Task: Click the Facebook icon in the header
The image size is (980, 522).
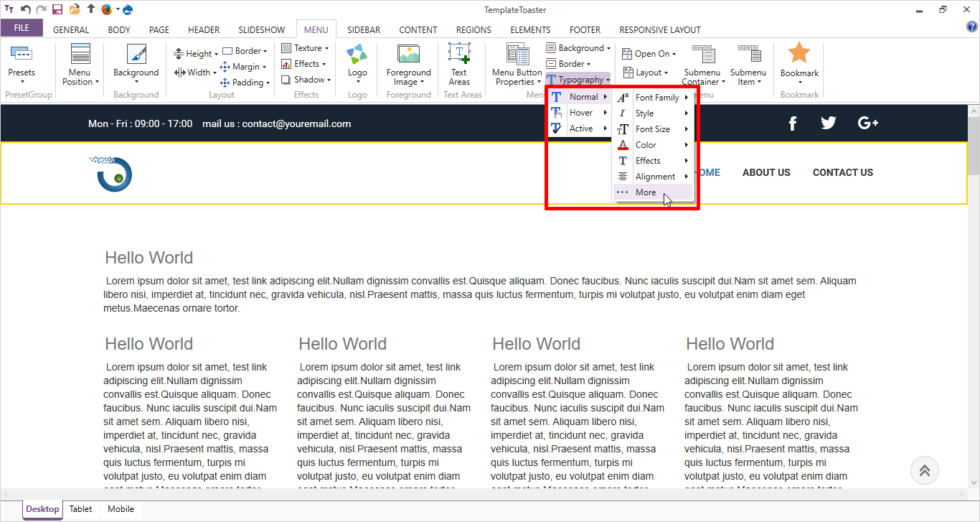Action: coord(793,123)
